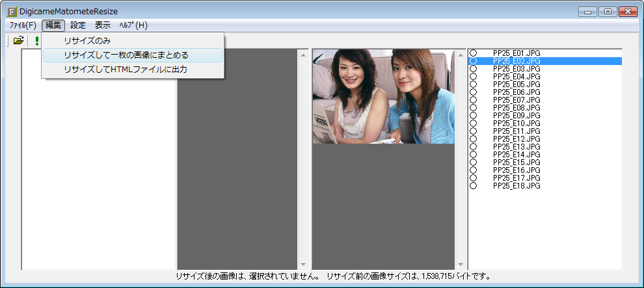Toggle the circle next to PP25_E03.JPG
644x288 pixels.
(473, 68)
